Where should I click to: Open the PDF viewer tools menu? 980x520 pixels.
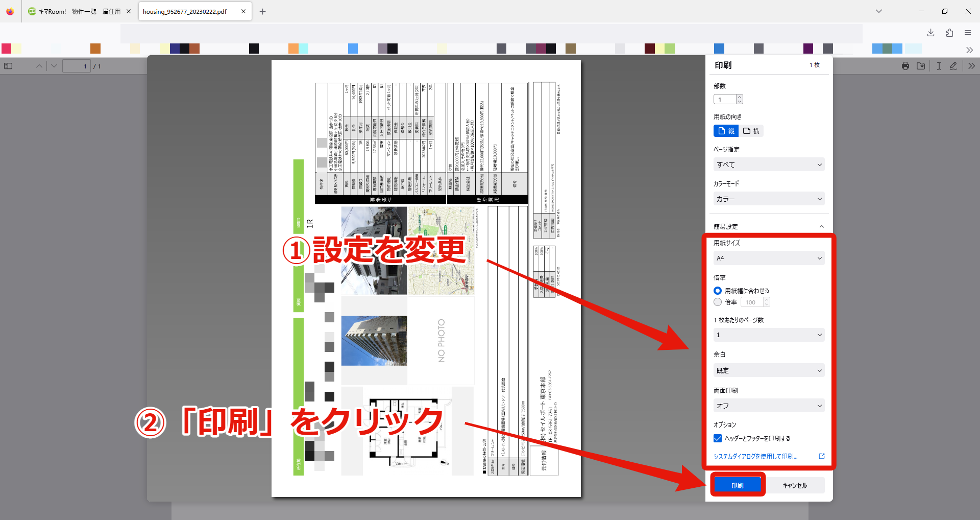click(971, 66)
